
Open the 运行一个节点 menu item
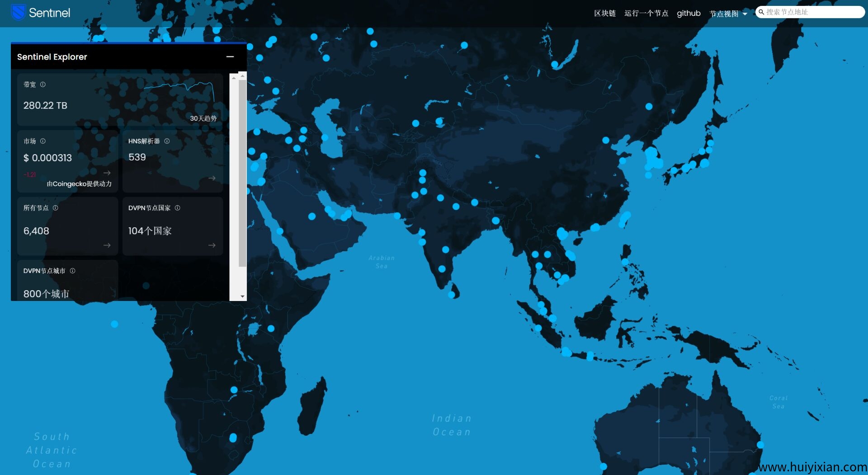coord(646,14)
